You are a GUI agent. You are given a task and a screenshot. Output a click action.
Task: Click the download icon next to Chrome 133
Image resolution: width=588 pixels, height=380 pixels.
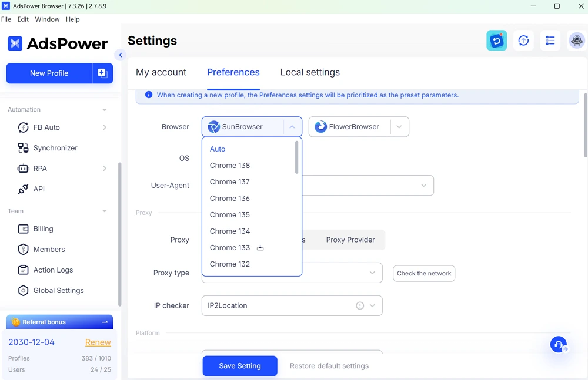pyautogui.click(x=260, y=248)
